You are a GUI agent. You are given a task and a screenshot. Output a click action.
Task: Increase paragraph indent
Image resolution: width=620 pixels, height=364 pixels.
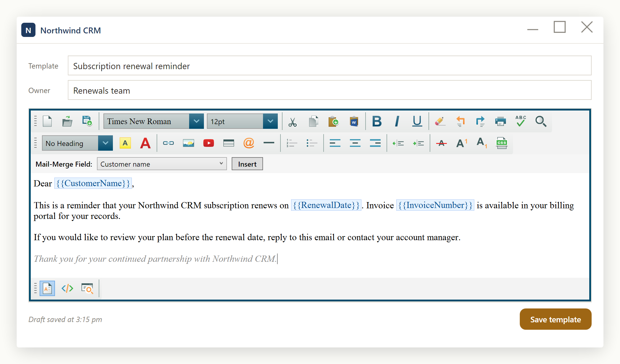click(418, 143)
